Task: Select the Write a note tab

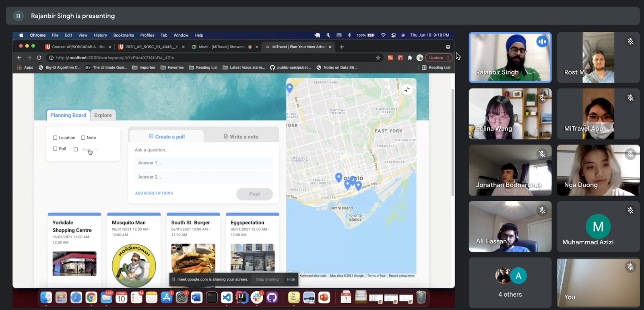Action: click(x=241, y=137)
